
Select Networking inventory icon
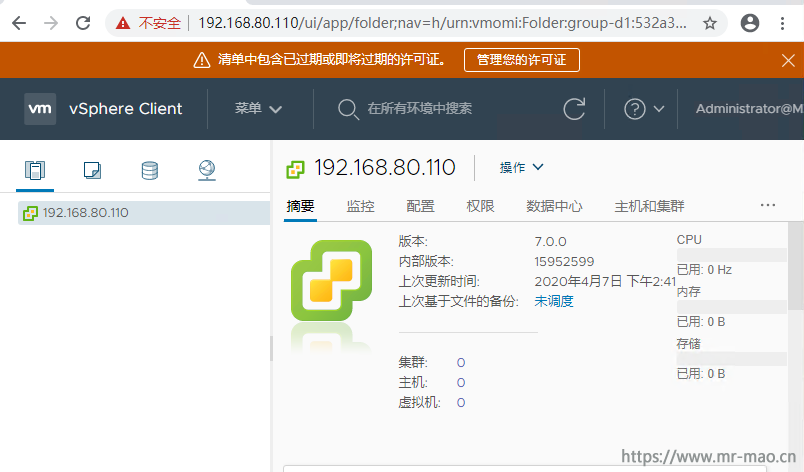[207, 170]
